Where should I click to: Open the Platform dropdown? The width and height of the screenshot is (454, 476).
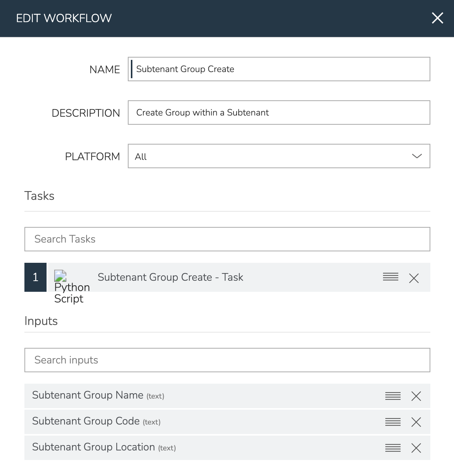(x=279, y=156)
